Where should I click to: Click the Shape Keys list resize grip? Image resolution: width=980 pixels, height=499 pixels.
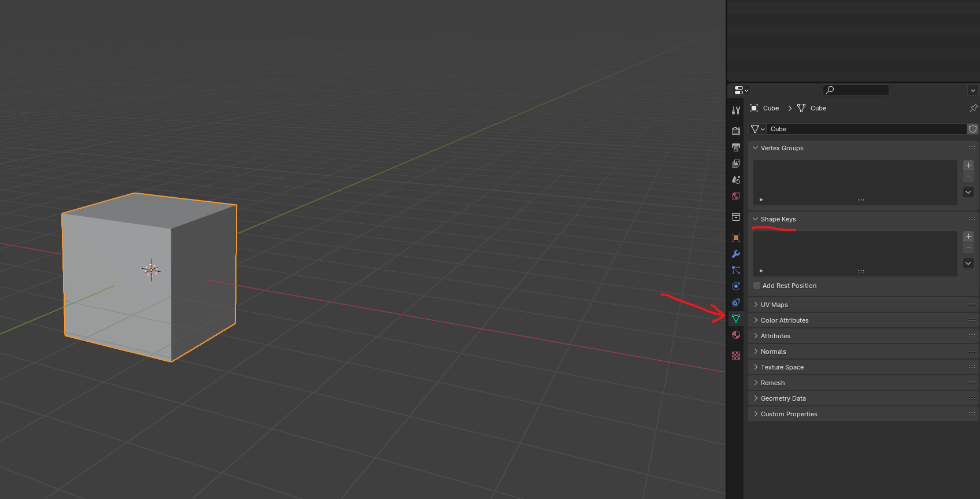861,271
